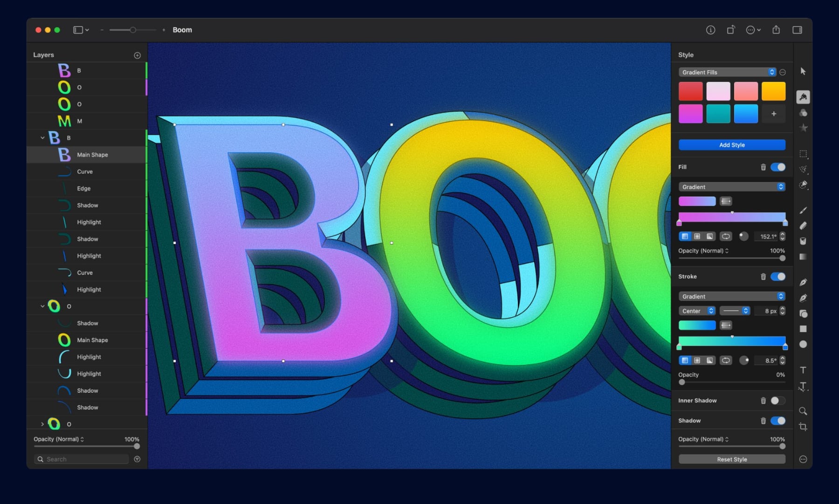Select the Pen tool in toolbar
Image resolution: width=839 pixels, height=504 pixels.
(x=803, y=282)
